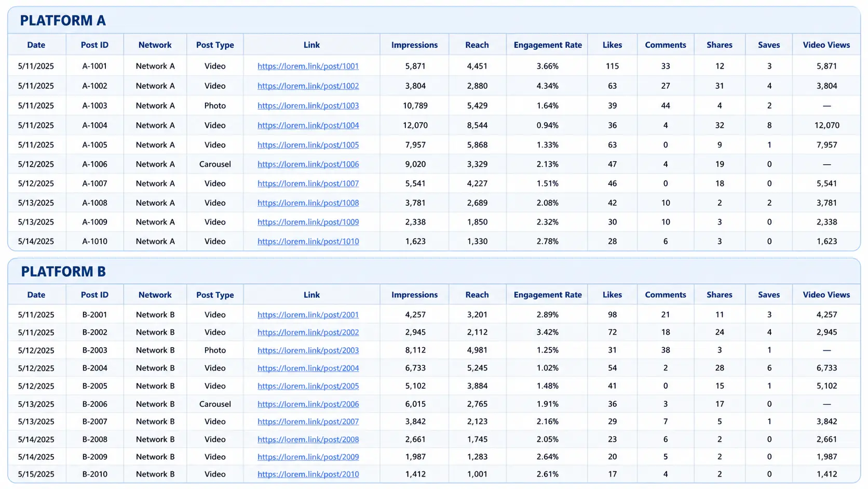Image resolution: width=868 pixels, height=489 pixels.
Task: Open link https://lorem.link/post/2006
Action: click(308, 404)
